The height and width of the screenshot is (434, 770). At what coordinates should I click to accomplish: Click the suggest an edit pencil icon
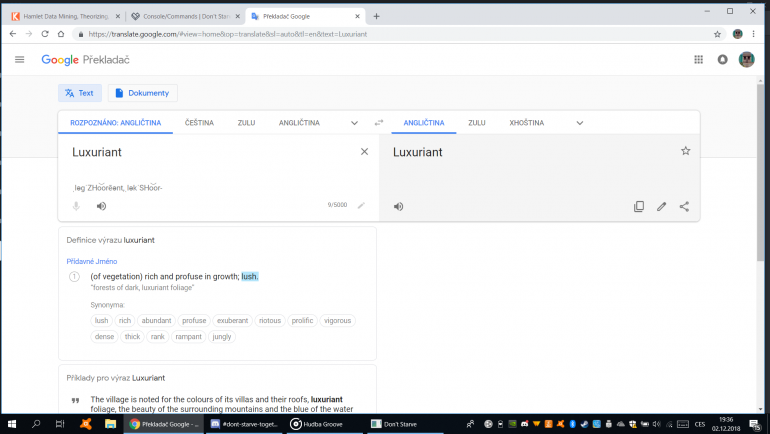click(661, 206)
